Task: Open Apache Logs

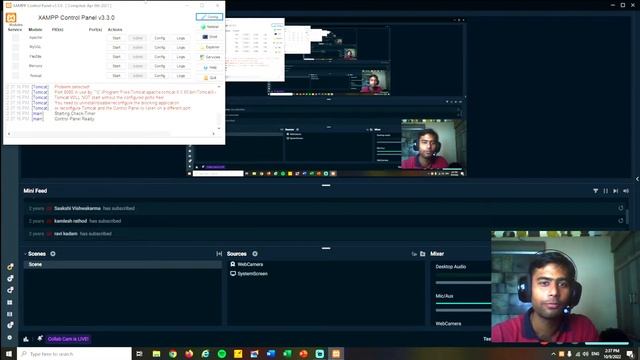Action: tap(181, 38)
